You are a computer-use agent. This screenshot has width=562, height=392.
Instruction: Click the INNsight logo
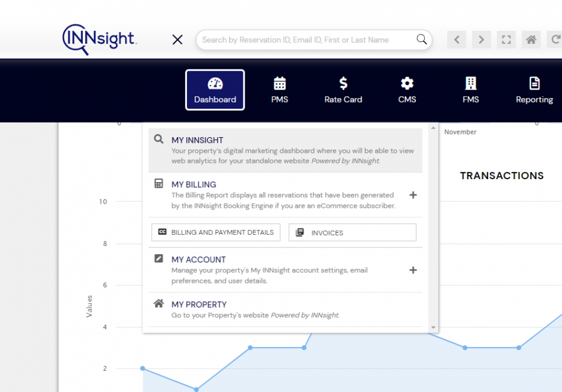99,39
